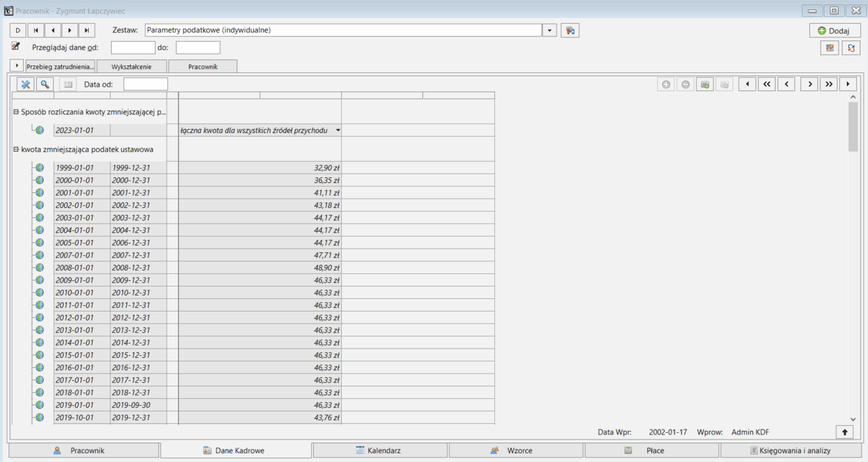The height and width of the screenshot is (462, 868).
Task: Jump to the last employee record
Action: pos(87,30)
